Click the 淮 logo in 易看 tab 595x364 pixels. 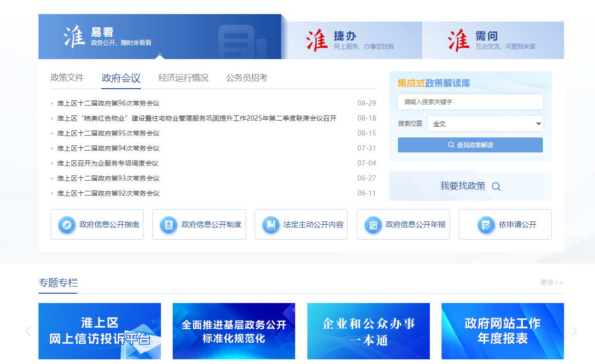(x=75, y=37)
